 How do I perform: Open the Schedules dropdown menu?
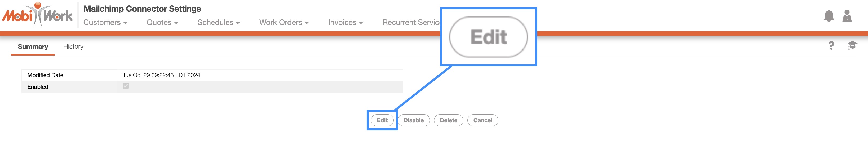(218, 23)
